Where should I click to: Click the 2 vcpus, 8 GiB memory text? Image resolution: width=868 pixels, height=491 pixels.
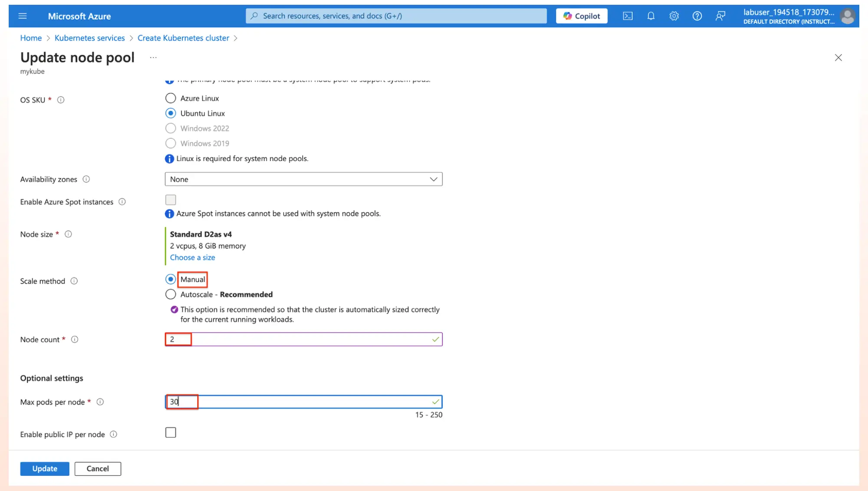click(x=208, y=246)
